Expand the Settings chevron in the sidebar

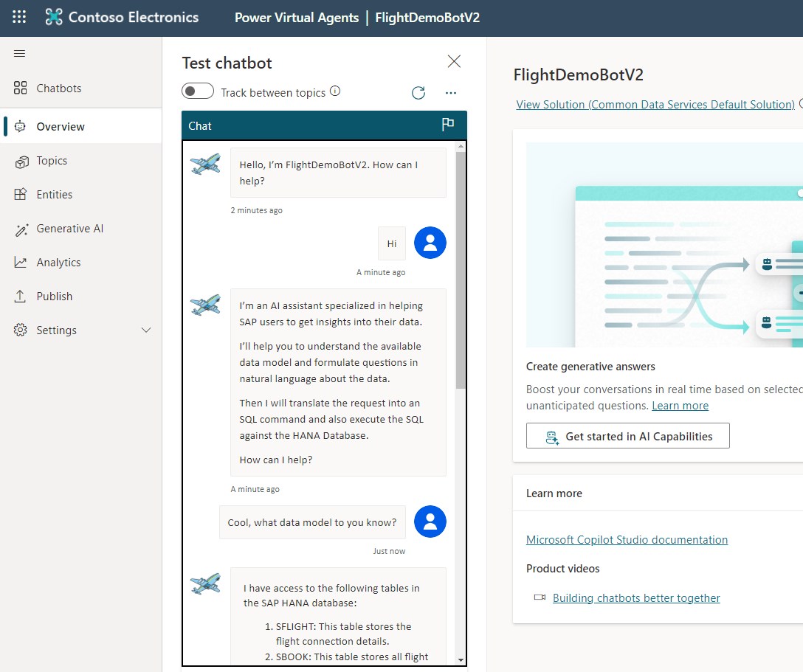(x=146, y=330)
